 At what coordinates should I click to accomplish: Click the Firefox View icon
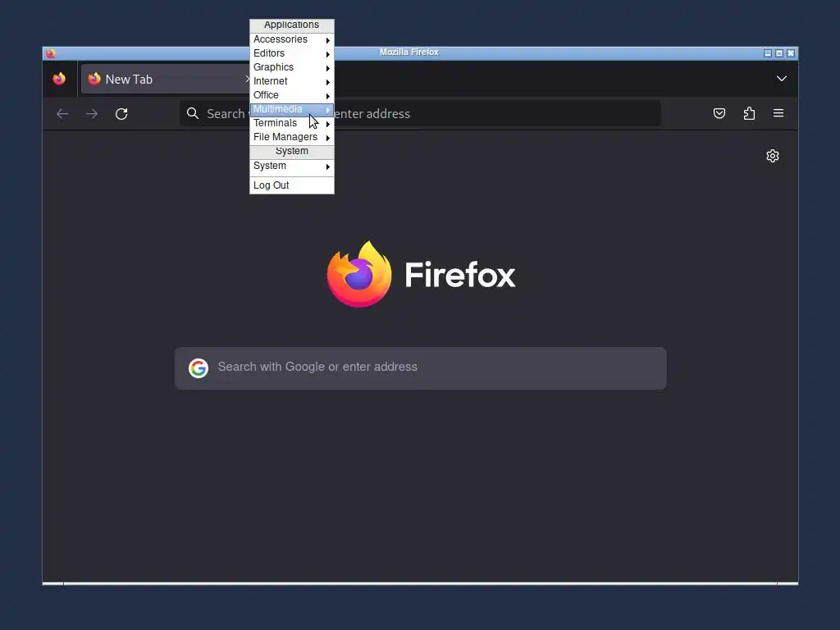(x=59, y=79)
